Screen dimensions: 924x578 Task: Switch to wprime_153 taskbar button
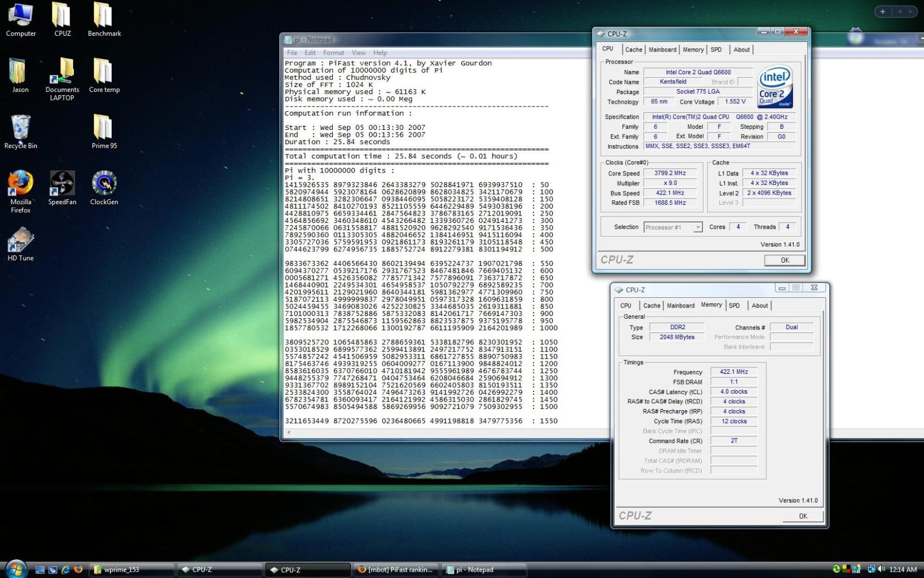[x=132, y=569]
